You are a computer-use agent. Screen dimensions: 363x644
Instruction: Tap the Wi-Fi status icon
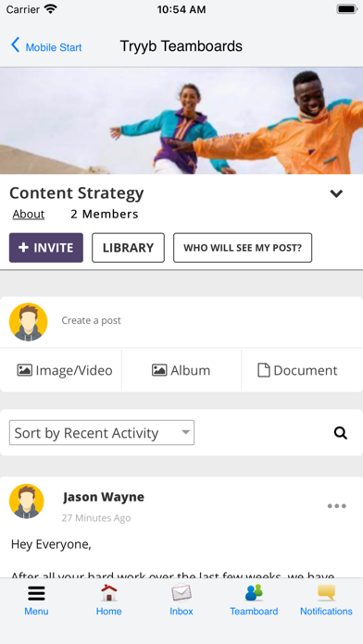click(x=51, y=9)
